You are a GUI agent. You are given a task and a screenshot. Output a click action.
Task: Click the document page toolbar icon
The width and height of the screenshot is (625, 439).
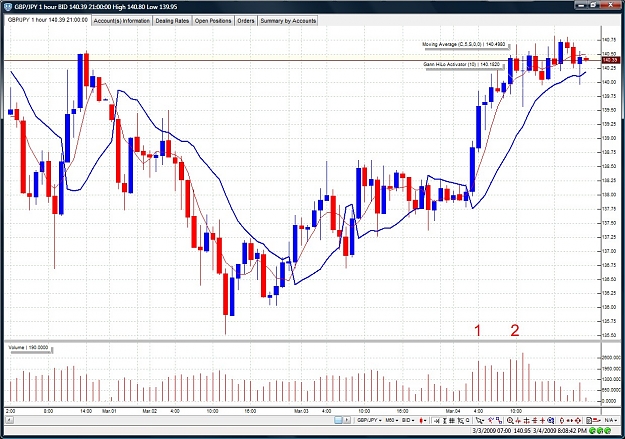[589, 420]
